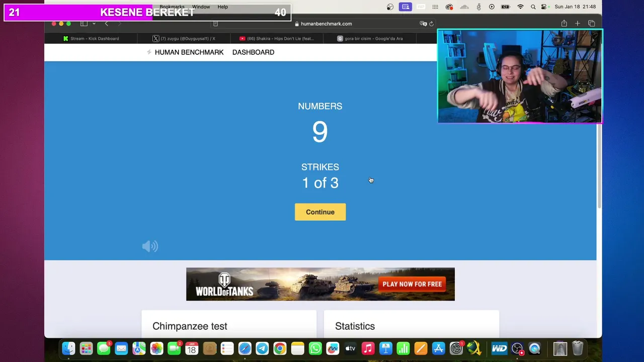Click the Safari Share icon
The image size is (644, 362).
564,23
